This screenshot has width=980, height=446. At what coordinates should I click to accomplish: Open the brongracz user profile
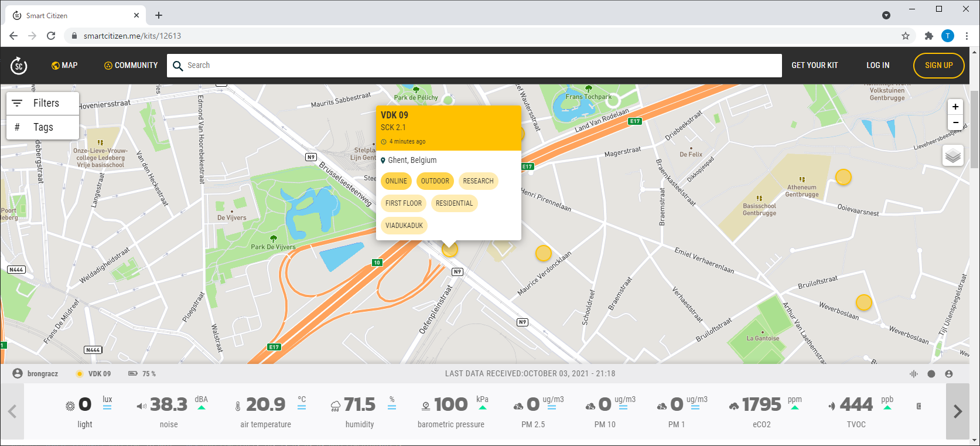(35, 373)
